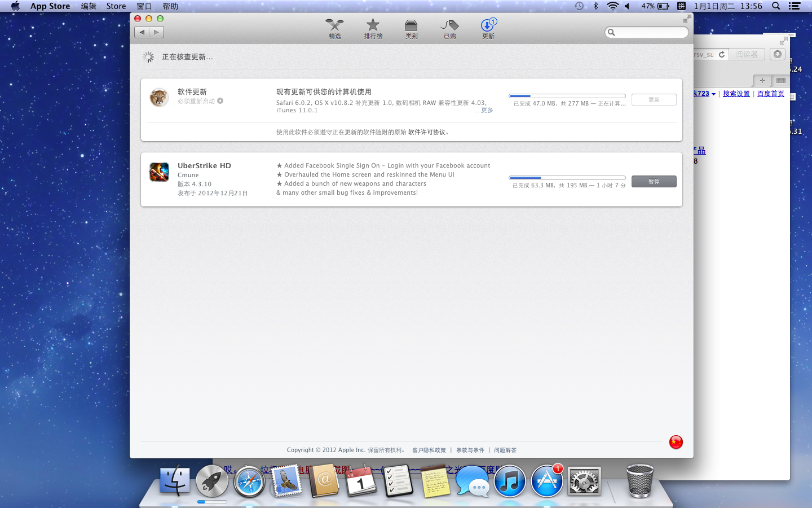Click the restart-required info arrow
812x508 pixels.
pyautogui.click(x=220, y=101)
